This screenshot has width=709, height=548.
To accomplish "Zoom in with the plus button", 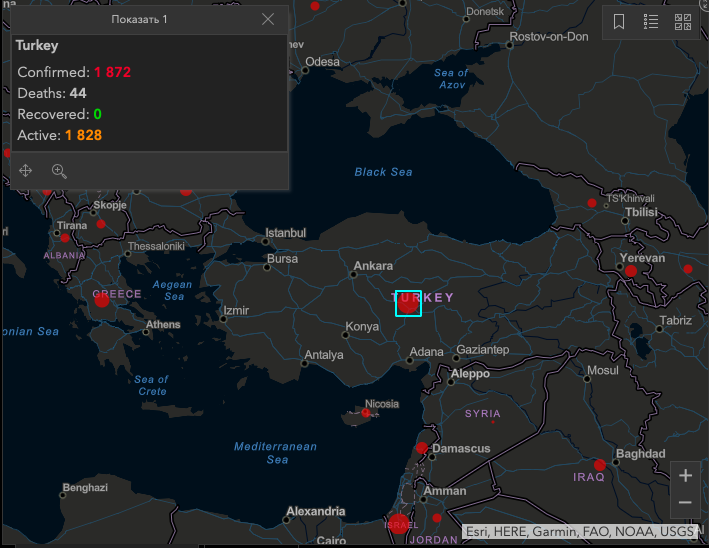I will (x=685, y=476).
